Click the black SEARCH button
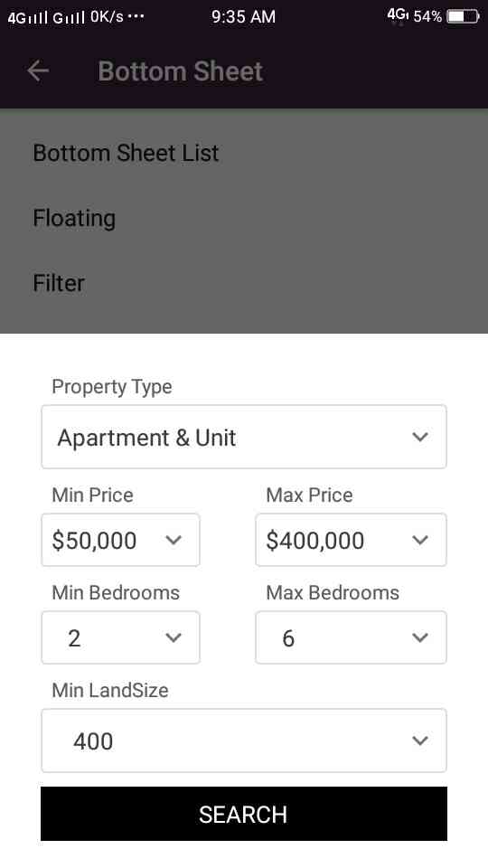Screen dimensions: 488x868 pos(244,814)
